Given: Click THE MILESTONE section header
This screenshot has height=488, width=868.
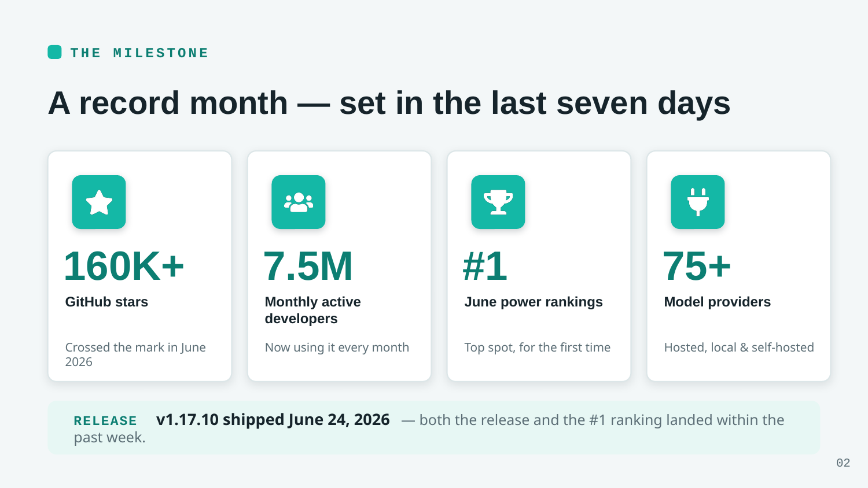Looking at the screenshot, I should (x=139, y=53).
